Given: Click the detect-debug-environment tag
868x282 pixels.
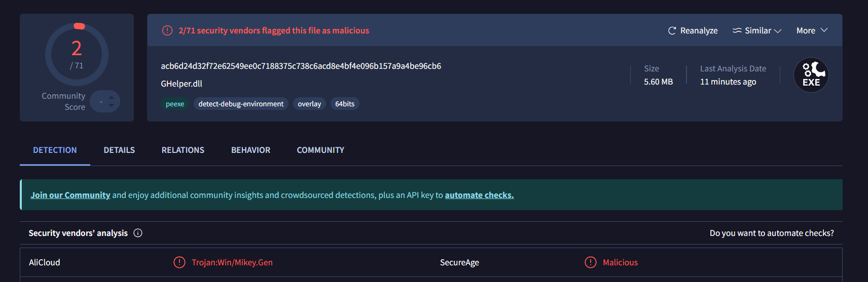Looking at the screenshot, I should pos(241,104).
